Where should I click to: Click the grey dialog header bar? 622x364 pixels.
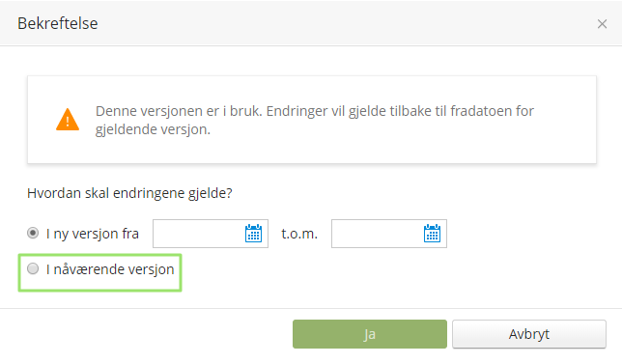tap(311, 23)
